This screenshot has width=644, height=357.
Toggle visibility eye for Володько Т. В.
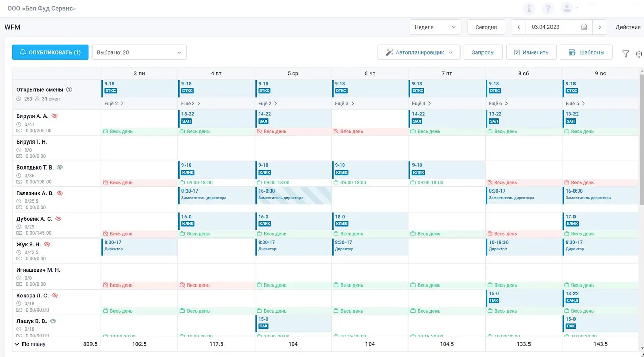(60, 167)
